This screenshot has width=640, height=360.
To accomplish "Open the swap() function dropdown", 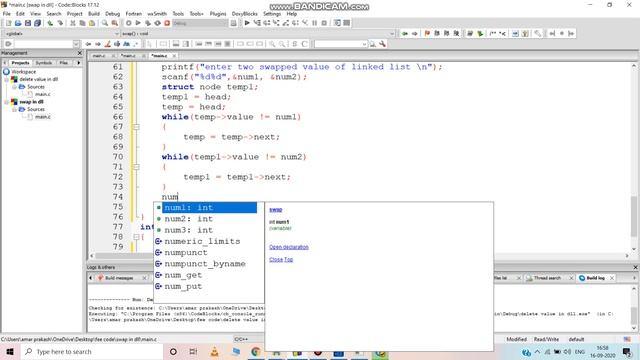I will coord(392,33).
